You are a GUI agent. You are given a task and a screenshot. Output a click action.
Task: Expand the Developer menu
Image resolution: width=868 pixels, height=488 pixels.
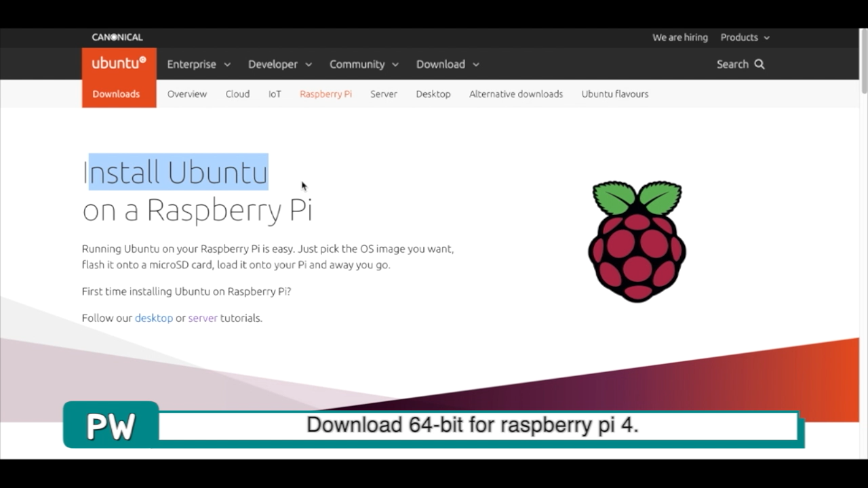(x=280, y=64)
